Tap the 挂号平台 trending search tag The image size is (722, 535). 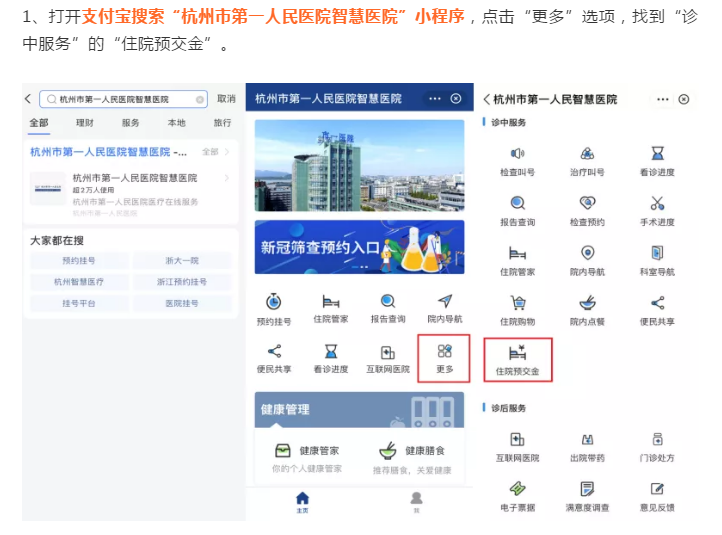point(79,303)
